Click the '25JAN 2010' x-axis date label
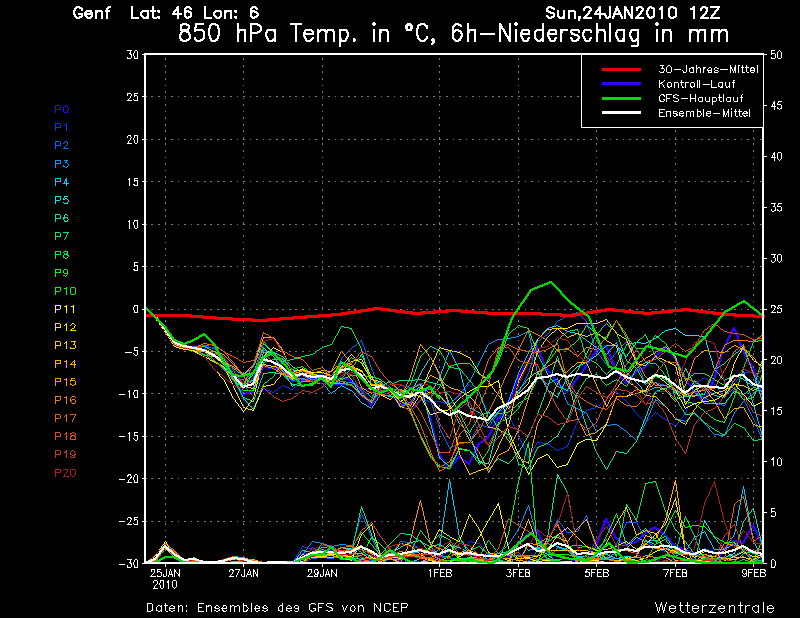Screen dimensions: 800x618 (x=165, y=579)
